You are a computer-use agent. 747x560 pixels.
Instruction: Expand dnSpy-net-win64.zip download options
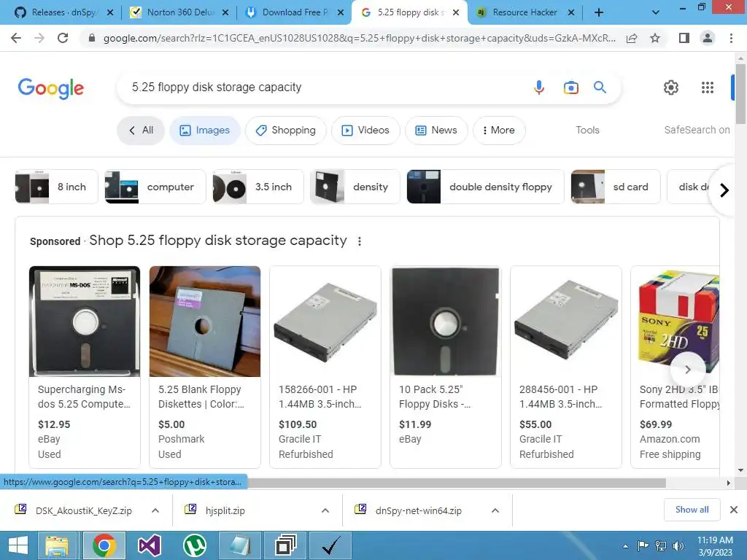point(495,510)
